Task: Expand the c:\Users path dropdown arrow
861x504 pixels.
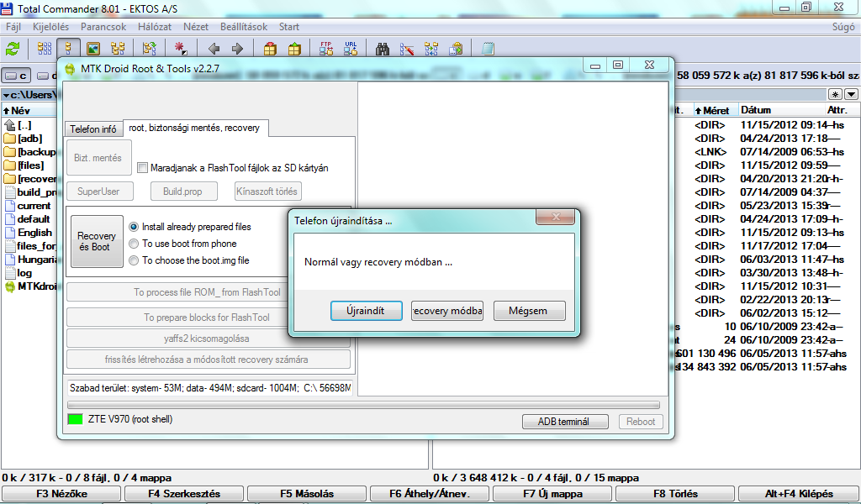Action: pyautogui.click(x=6, y=95)
